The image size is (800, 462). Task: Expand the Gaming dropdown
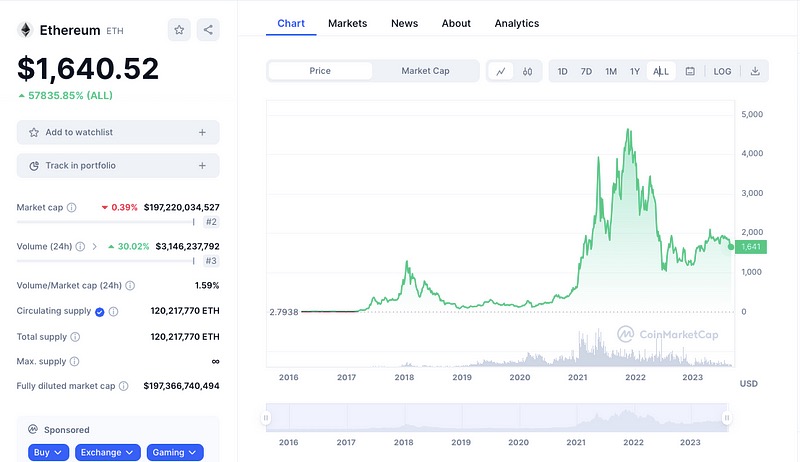click(175, 452)
